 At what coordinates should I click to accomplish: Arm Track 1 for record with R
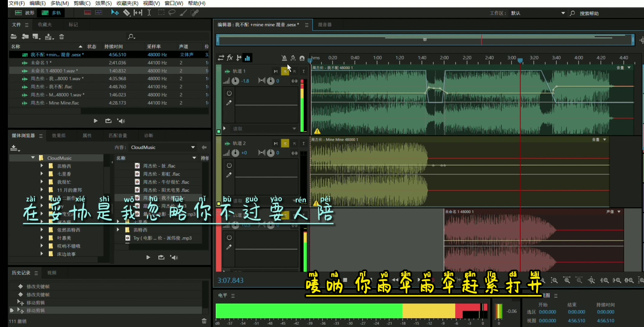(x=294, y=71)
